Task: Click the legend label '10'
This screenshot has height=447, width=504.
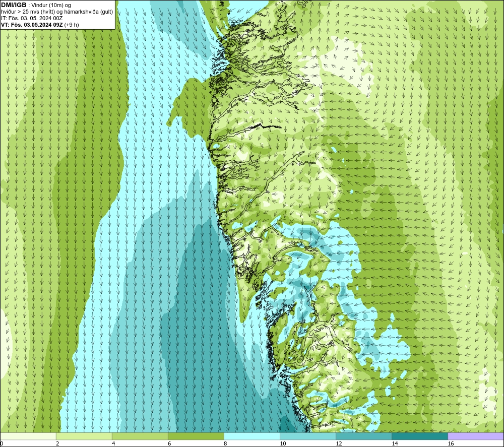Action: point(283,444)
